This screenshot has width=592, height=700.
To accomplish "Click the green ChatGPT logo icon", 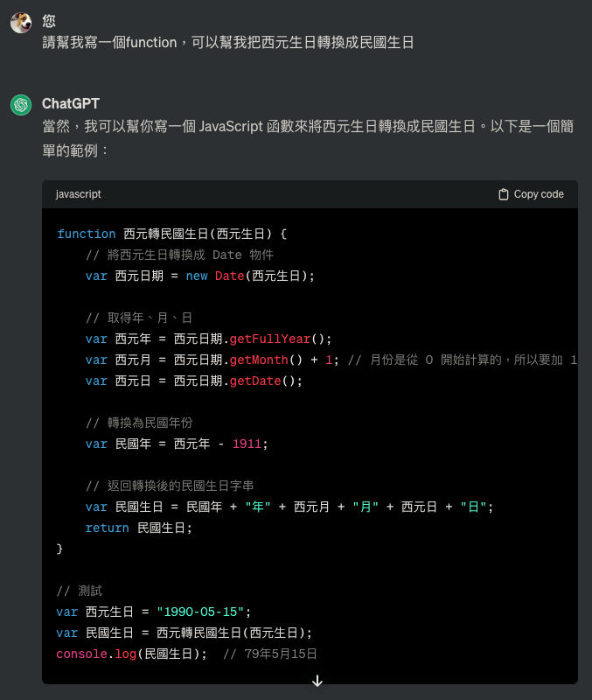I will [21, 105].
